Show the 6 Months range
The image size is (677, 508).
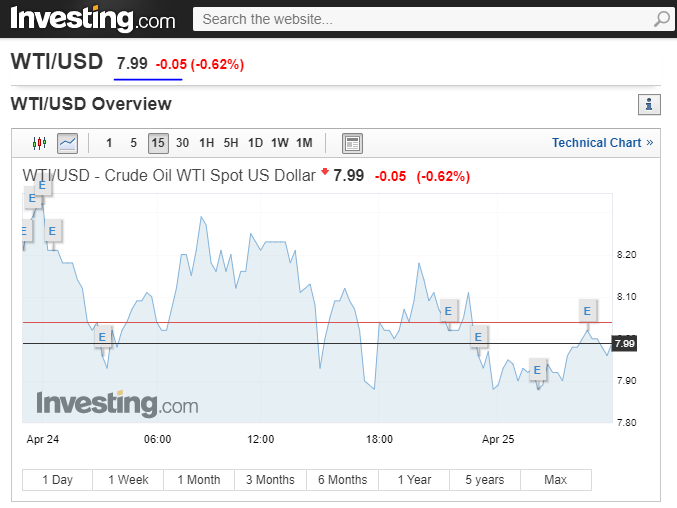coord(342,480)
